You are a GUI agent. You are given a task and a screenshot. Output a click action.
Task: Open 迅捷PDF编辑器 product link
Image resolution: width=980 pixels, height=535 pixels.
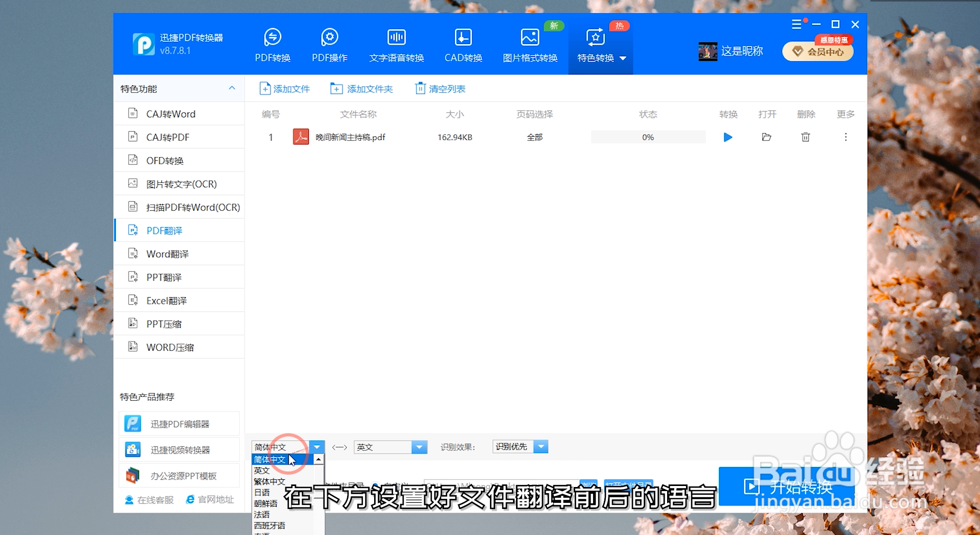(179, 424)
